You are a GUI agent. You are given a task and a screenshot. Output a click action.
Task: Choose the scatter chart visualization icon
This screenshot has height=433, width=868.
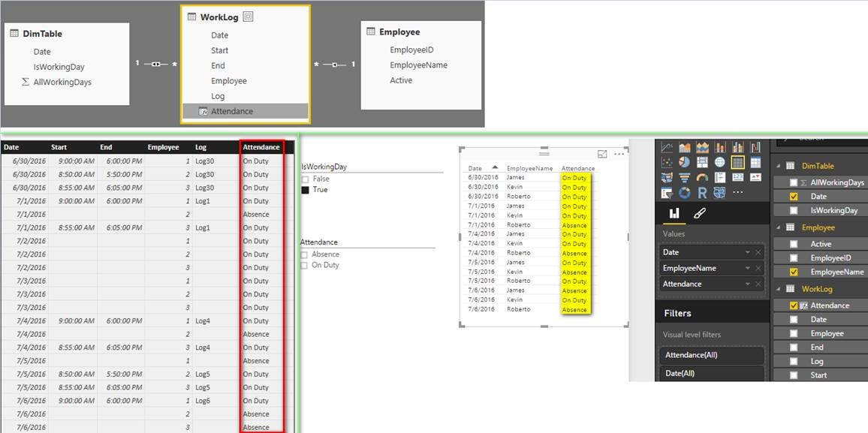(x=667, y=162)
